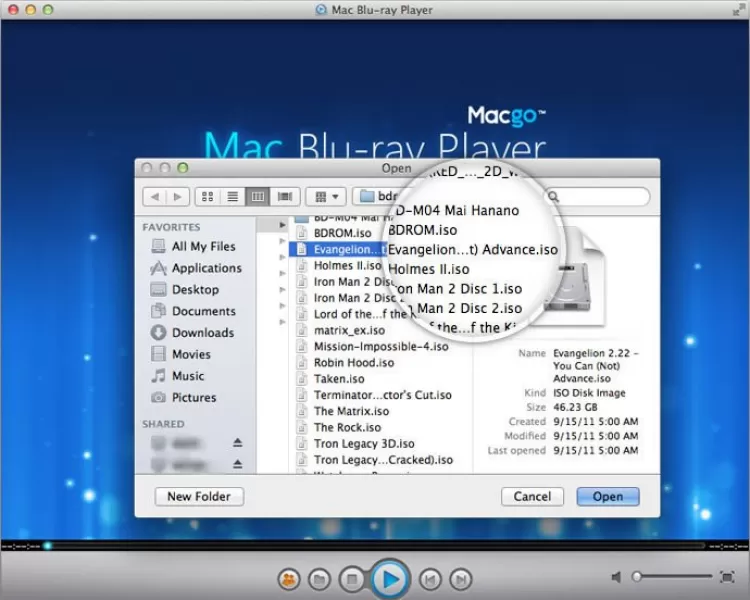Image resolution: width=750 pixels, height=600 pixels.
Task: Select Tron Legacy...Cracked).iso
Action: pos(383,460)
